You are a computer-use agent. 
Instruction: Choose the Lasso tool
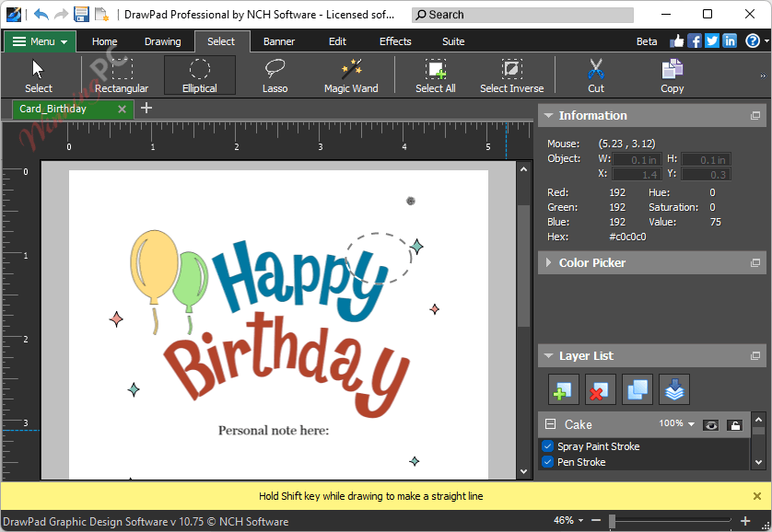pyautogui.click(x=274, y=74)
